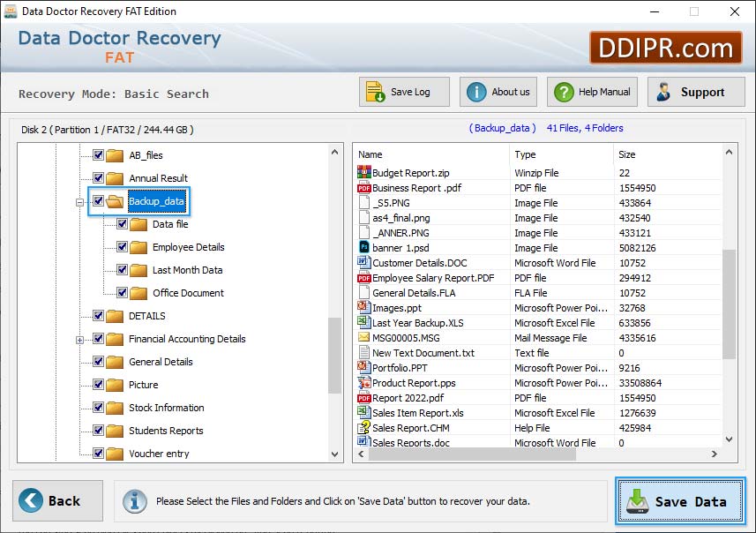Click Save Data to recover files
This screenshot has width=756, height=533.
click(x=680, y=501)
